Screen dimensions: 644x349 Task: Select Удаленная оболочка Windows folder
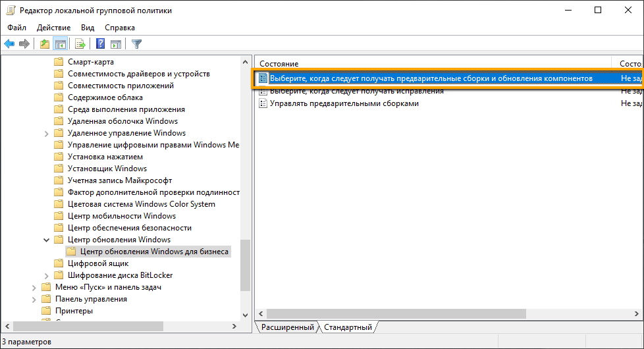(x=122, y=121)
